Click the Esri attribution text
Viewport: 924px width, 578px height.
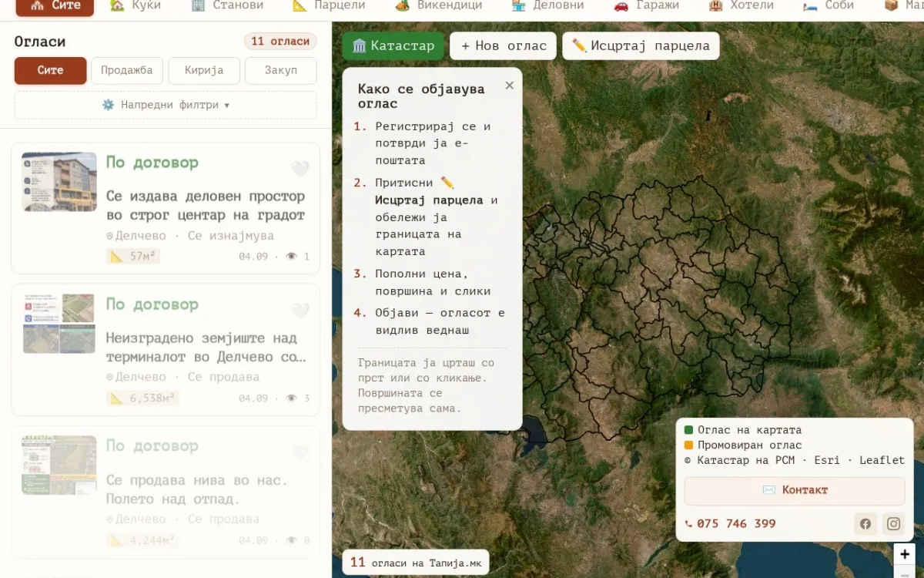point(826,460)
